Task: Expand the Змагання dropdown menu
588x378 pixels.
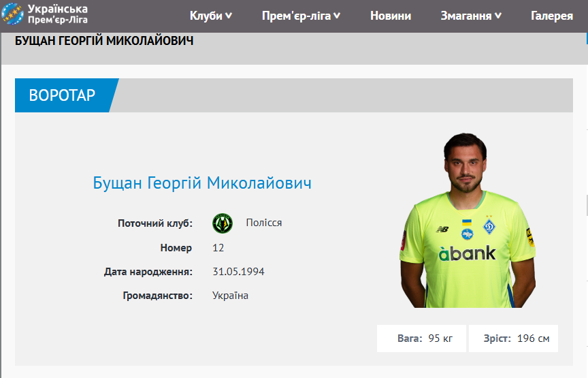Action: point(471,16)
